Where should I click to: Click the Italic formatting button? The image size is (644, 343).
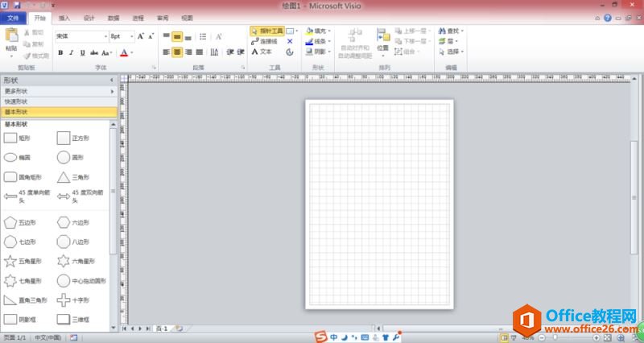click(x=72, y=52)
